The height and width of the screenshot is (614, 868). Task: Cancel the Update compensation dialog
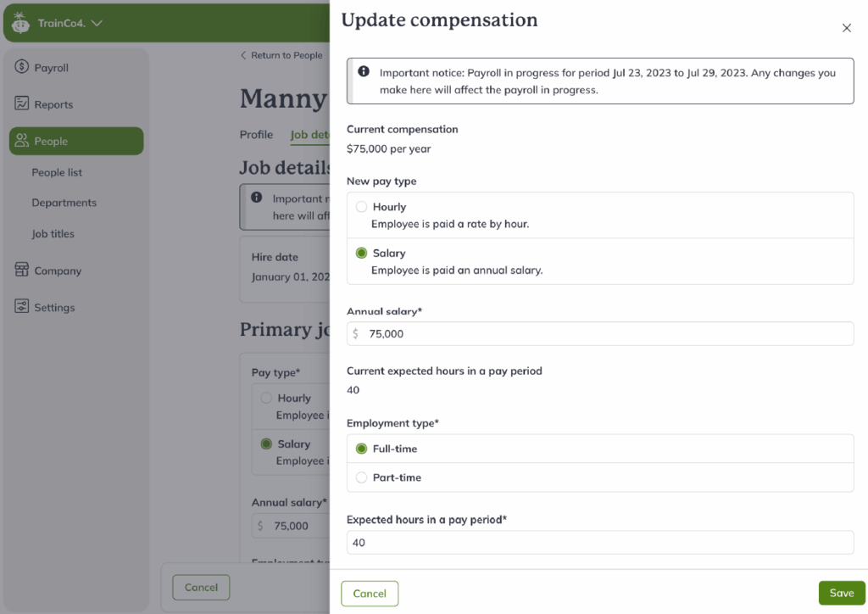click(370, 594)
